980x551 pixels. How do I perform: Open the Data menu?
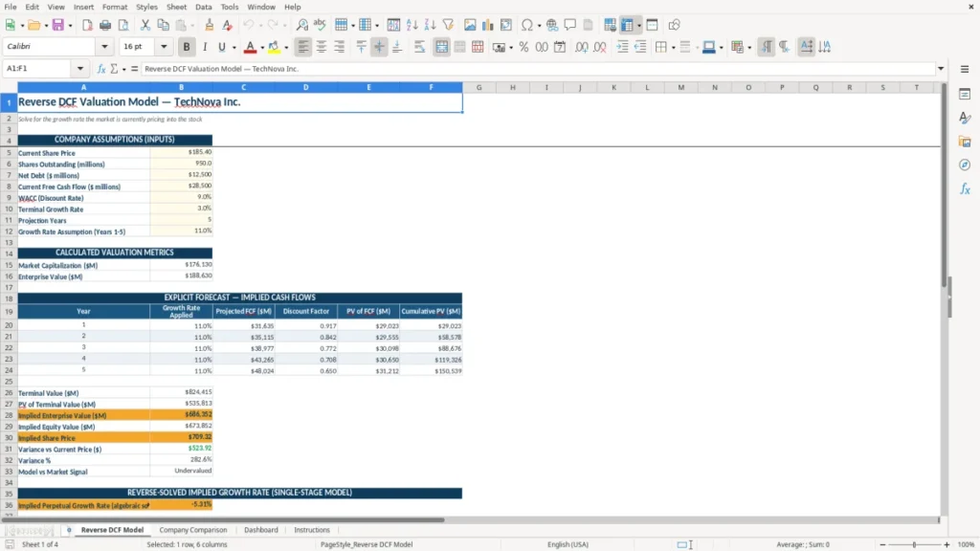[203, 7]
